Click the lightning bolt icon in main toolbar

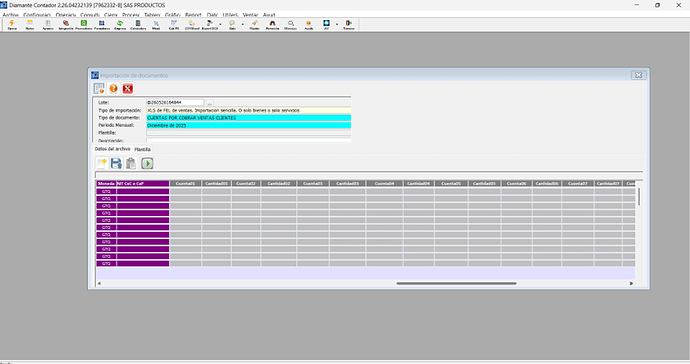12,25
